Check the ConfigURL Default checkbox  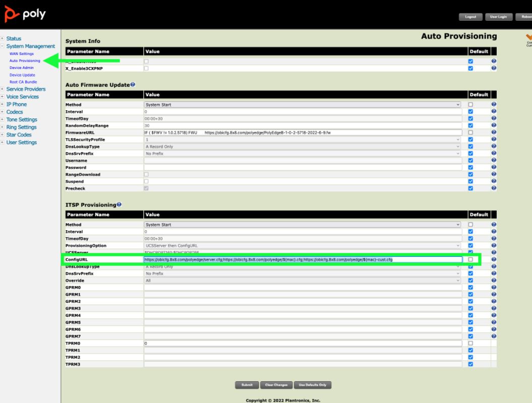point(470,259)
